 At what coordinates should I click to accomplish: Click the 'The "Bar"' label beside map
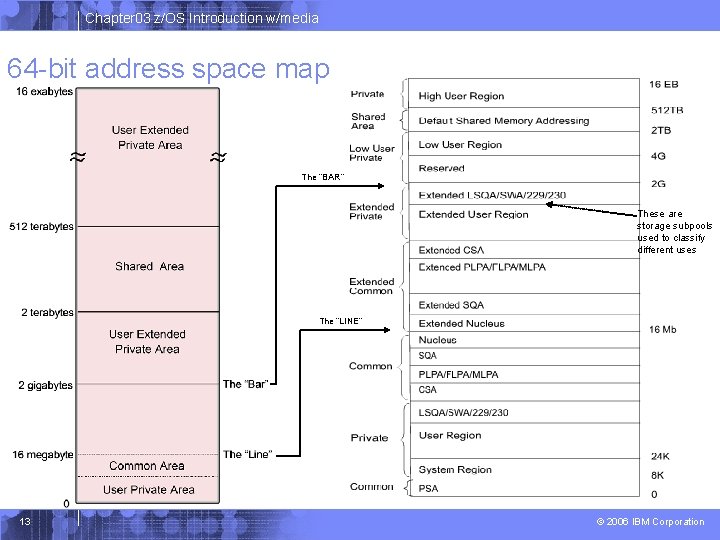(x=246, y=384)
